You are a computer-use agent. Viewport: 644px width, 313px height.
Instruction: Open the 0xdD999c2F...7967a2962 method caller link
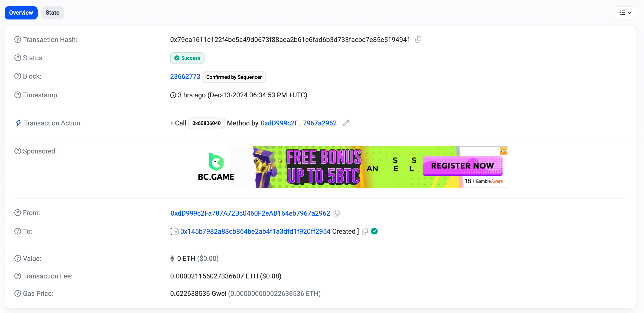click(x=299, y=123)
